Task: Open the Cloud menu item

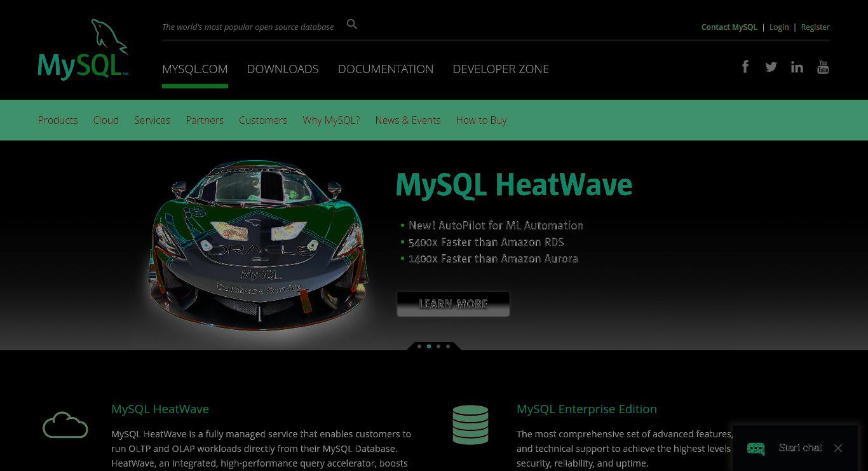Action: pos(106,120)
